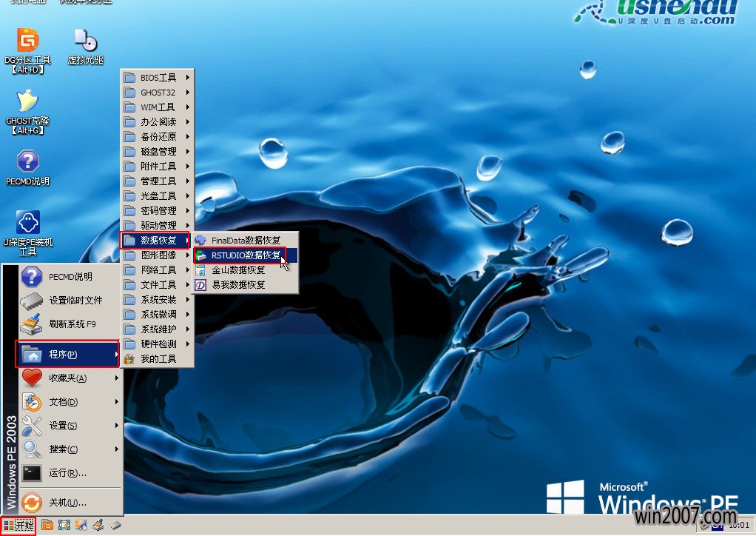Click the 易我数据恢复 entry icon

click(x=200, y=285)
